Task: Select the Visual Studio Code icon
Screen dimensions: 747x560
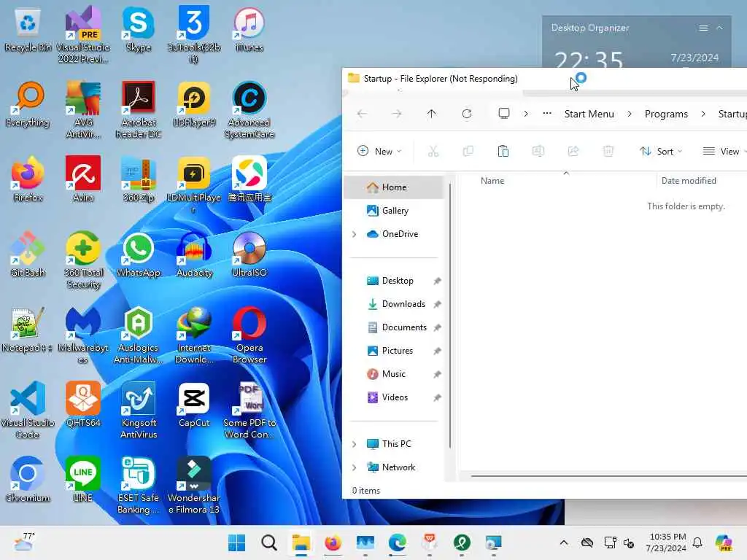Action: pos(28,411)
